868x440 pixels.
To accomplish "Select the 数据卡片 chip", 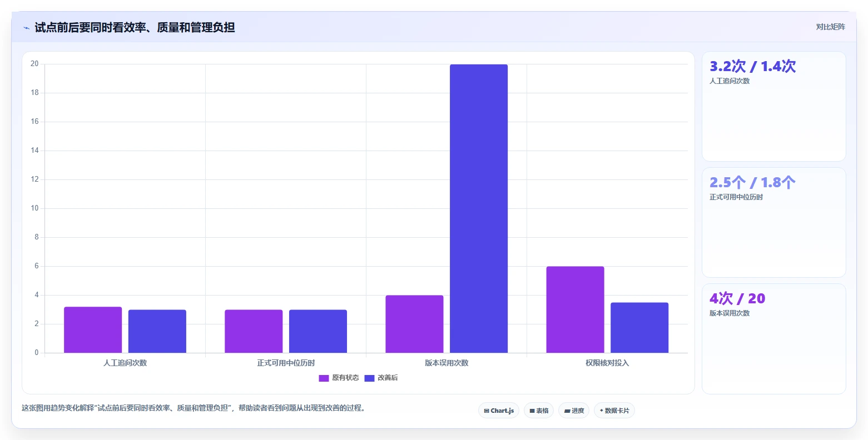I will click(x=614, y=411).
